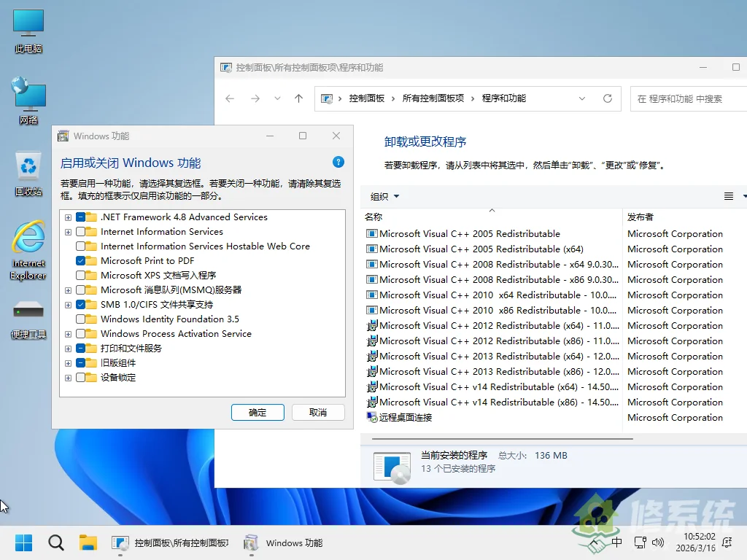Click the 确定 button in Windows 功能
Screen dimensions: 747x560
(x=257, y=412)
